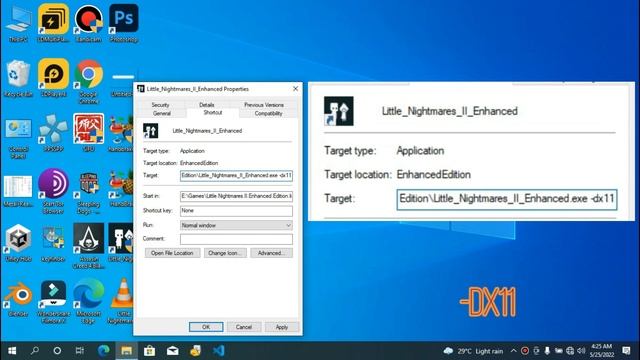
Task: Select the Shortcut tab
Action: [213, 113]
